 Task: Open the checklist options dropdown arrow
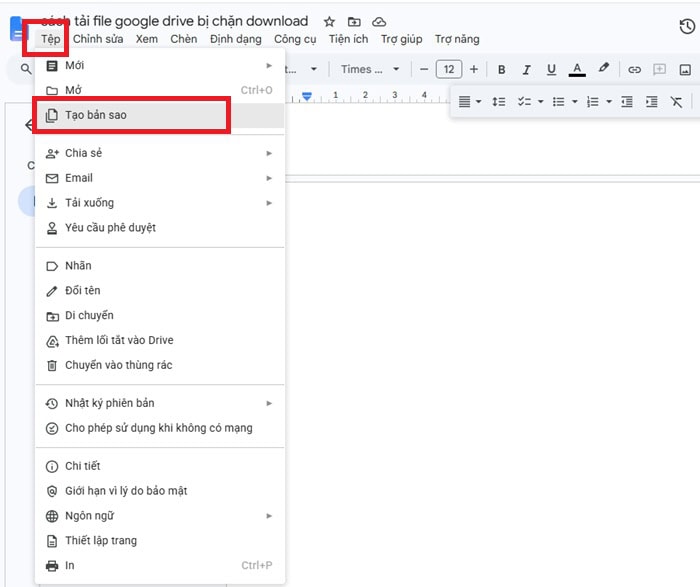pos(540,102)
